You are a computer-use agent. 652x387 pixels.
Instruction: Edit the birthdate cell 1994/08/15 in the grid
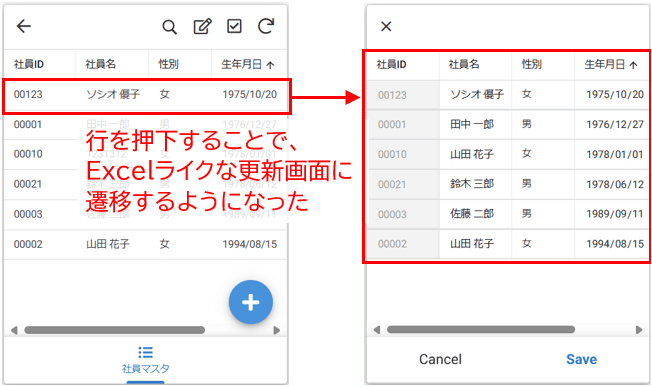611,244
